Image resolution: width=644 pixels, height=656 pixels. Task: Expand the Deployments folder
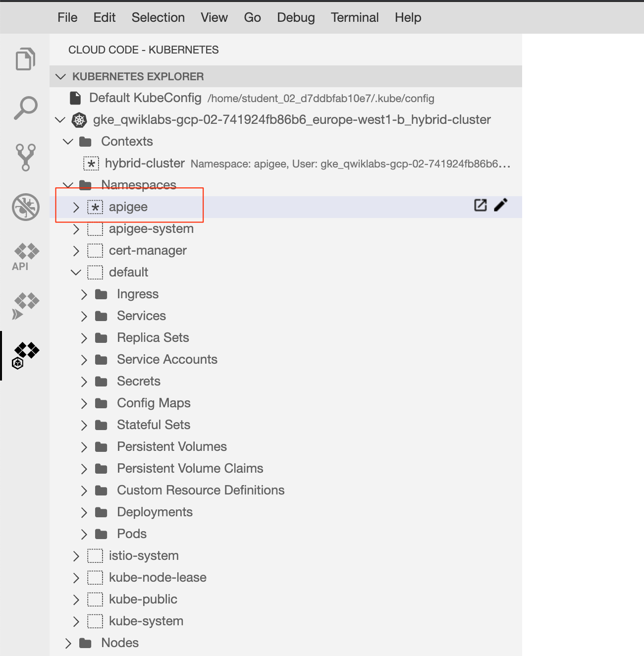point(84,512)
